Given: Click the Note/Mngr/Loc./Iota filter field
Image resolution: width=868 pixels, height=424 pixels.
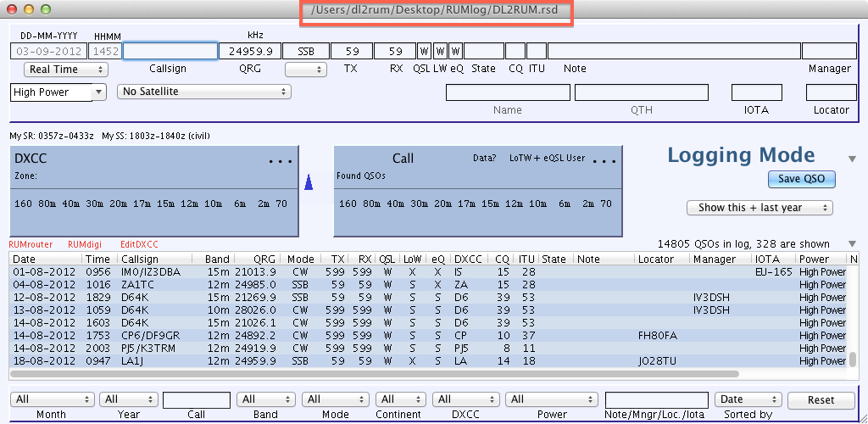Looking at the screenshot, I should [x=657, y=400].
